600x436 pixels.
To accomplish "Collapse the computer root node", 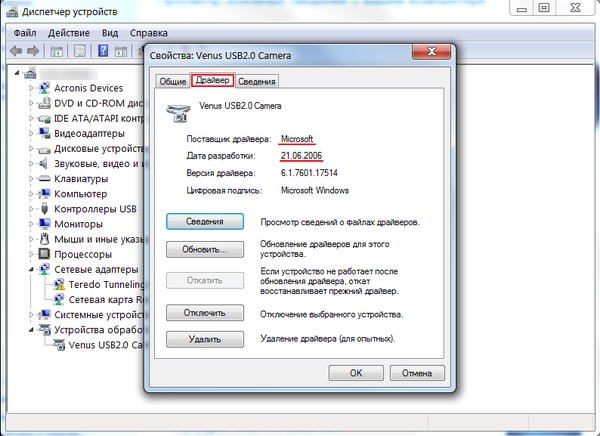I will (17, 73).
